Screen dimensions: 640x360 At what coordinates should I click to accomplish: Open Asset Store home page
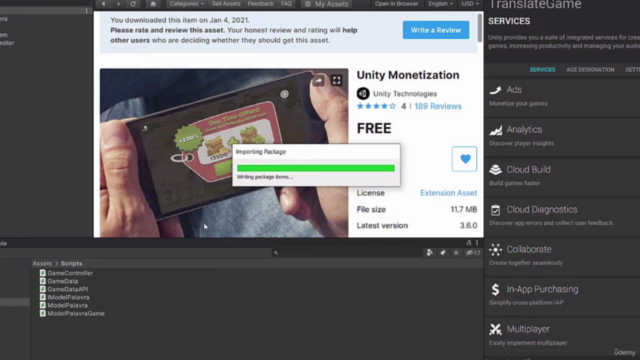pos(153,4)
